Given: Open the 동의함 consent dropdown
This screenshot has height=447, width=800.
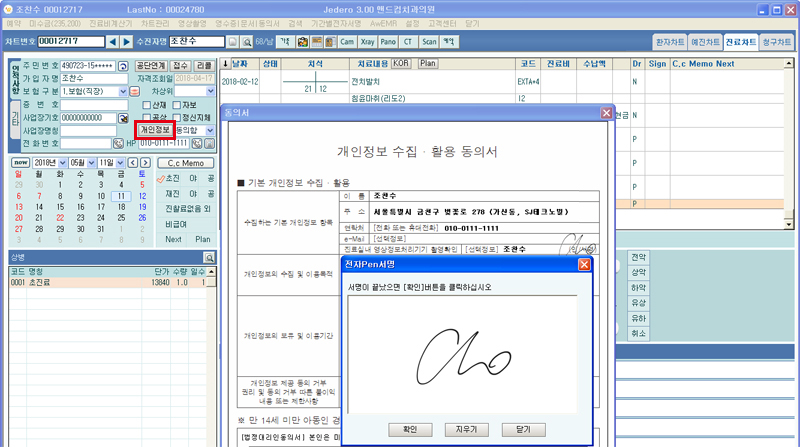Looking at the screenshot, I should pos(208,130).
